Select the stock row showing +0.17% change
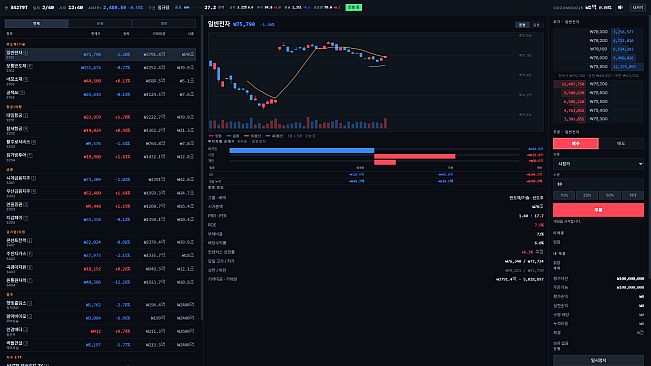Image resolution: width=651 pixels, height=366 pixels. (x=100, y=81)
